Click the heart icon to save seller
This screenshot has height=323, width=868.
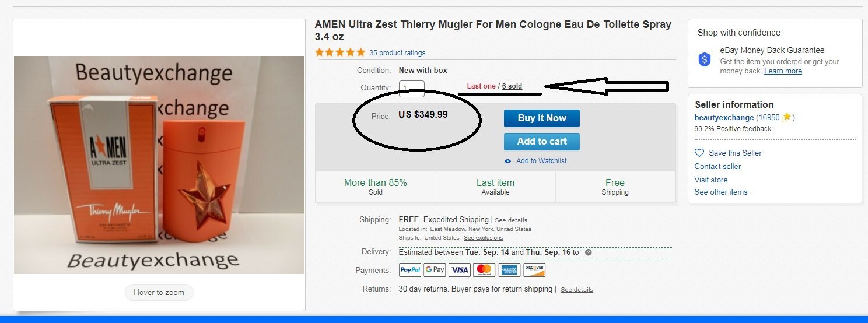click(699, 153)
